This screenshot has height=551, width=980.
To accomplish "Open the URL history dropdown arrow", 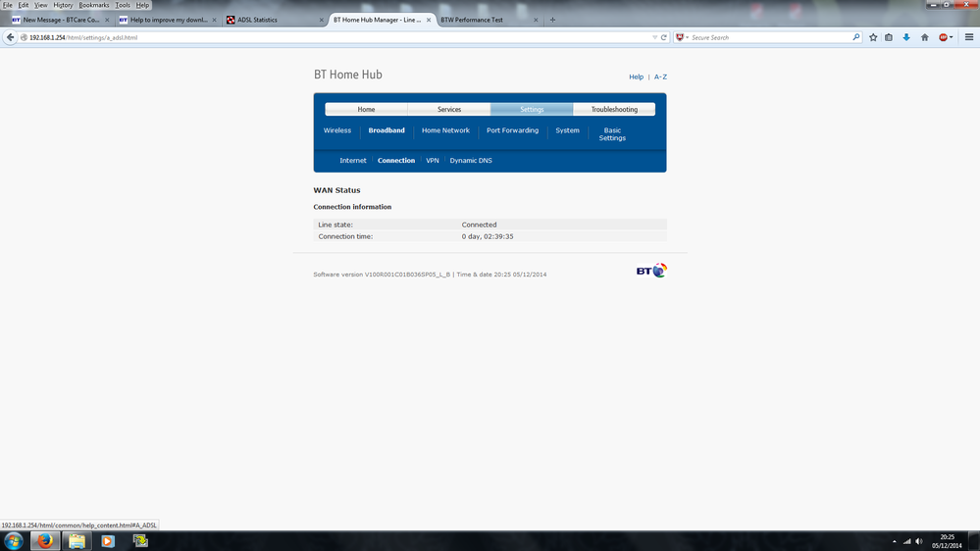I will (x=654, y=37).
